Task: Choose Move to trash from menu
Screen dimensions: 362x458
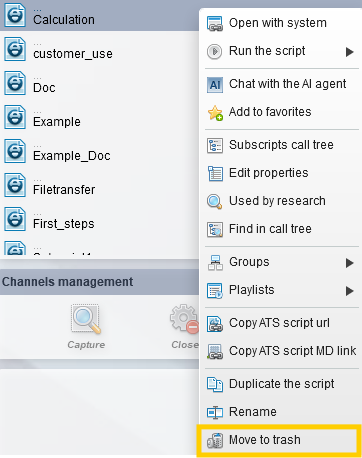Action: point(279,440)
